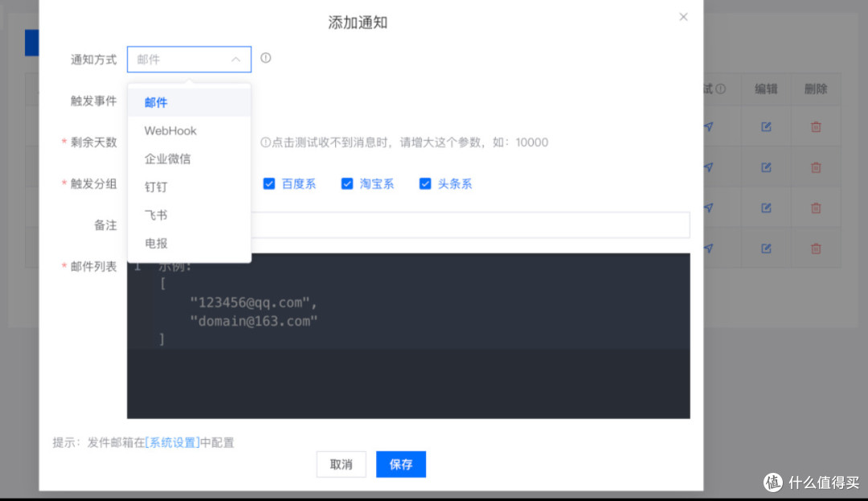The height and width of the screenshot is (501, 868).
Task: Uncheck the 头条系 group checkbox
Action: pyautogui.click(x=425, y=184)
